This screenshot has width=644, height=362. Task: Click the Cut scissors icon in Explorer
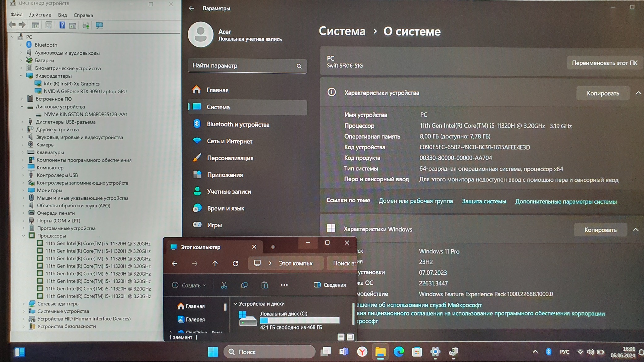pos(224,285)
